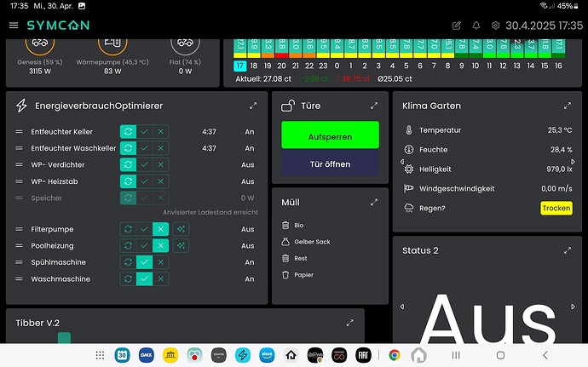
Task: Click the Rest waste bin icon
Action: (285, 258)
